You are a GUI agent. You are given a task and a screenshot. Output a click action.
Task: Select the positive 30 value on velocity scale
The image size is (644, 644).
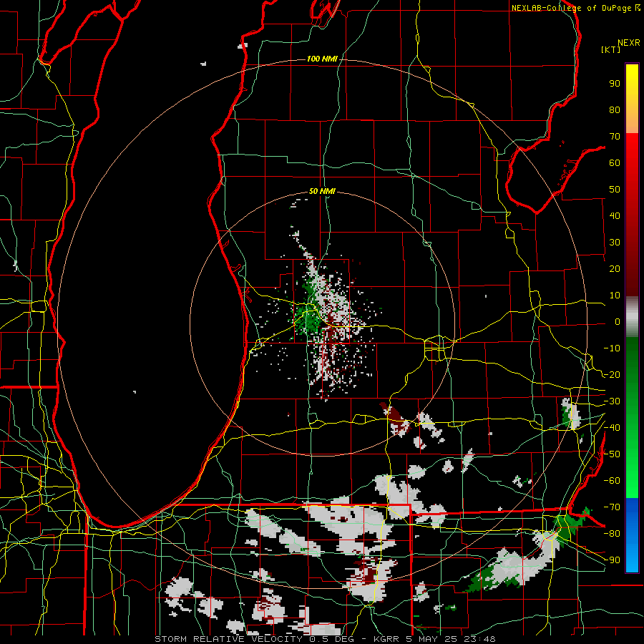pyautogui.click(x=615, y=243)
